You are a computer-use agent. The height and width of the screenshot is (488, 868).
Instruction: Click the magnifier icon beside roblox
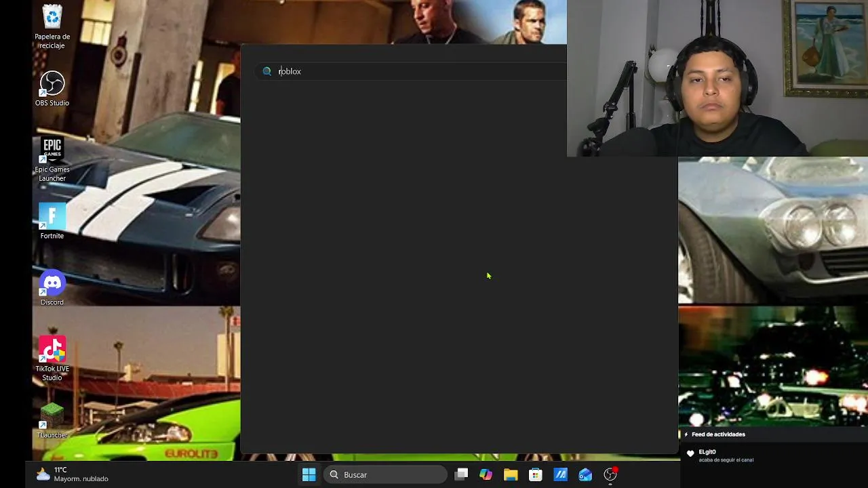pos(267,71)
